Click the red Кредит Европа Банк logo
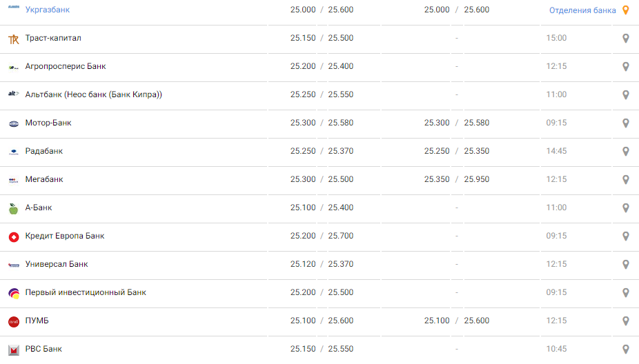This screenshot has height=364, width=639. 14,236
